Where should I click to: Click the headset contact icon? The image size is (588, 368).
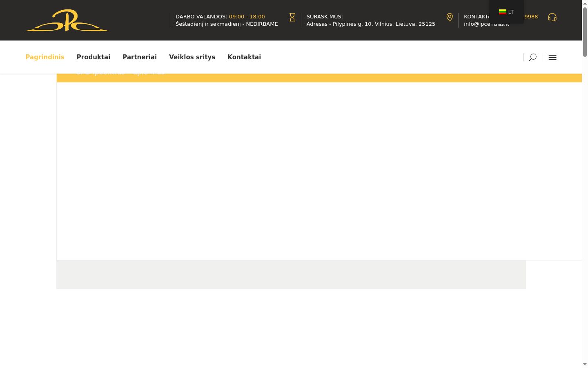coord(552,17)
